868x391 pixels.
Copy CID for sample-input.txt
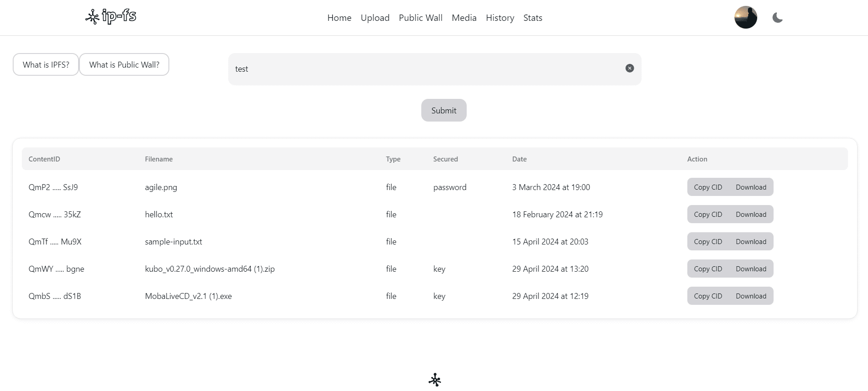tap(708, 242)
